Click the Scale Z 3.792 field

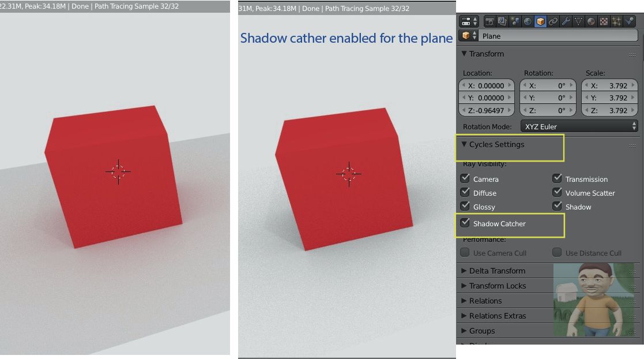click(609, 110)
